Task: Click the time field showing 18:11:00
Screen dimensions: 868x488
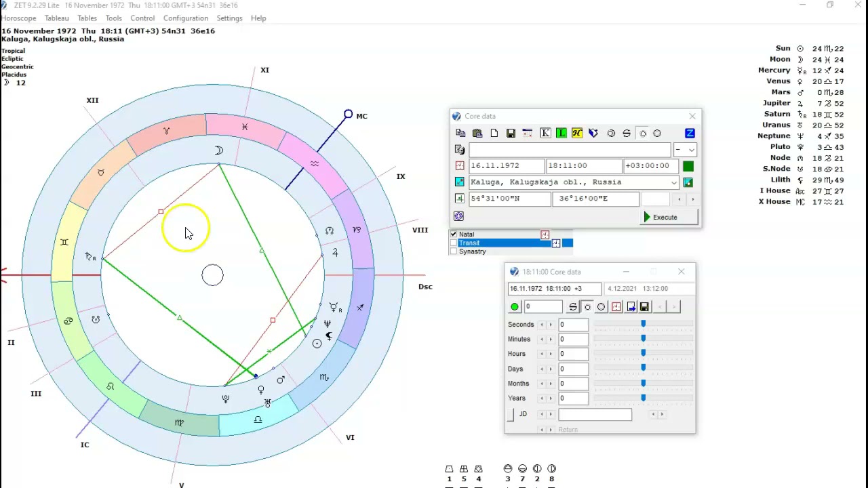Action: click(584, 166)
